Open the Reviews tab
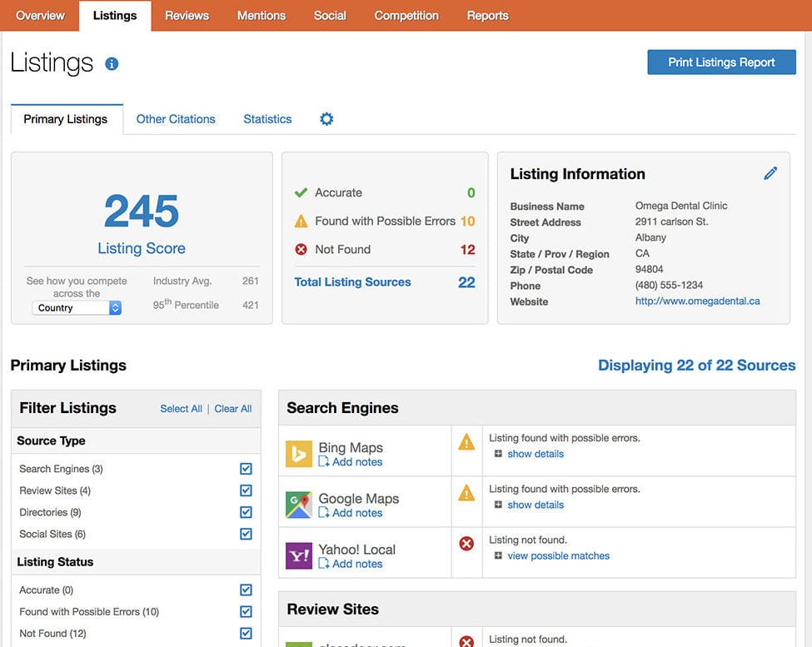This screenshot has height=647, width=812. click(187, 16)
